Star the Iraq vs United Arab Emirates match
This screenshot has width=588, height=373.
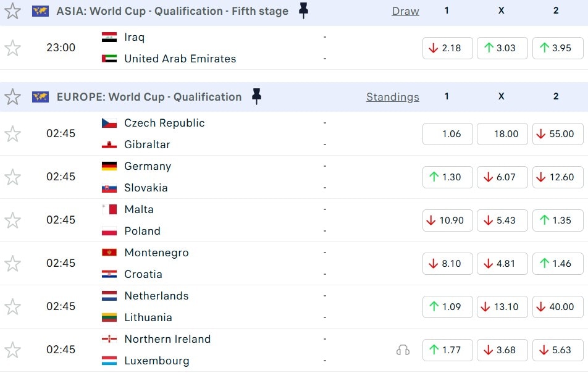13,48
